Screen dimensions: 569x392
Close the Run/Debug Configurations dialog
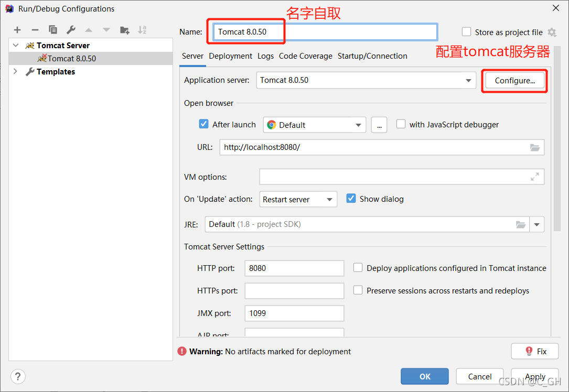(555, 8)
